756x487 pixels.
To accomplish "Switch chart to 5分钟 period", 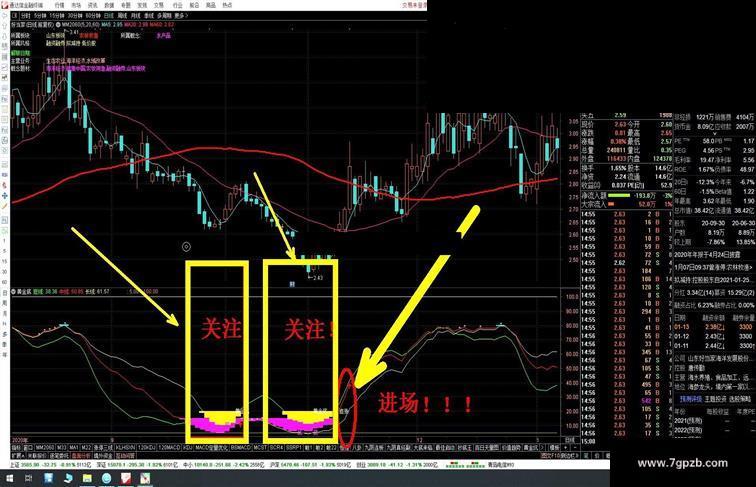I will point(40,15).
